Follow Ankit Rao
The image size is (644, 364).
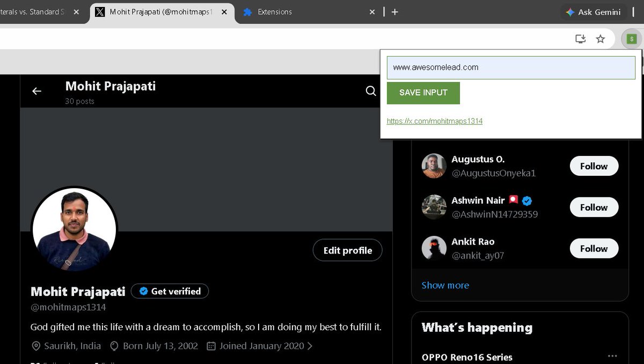(x=594, y=249)
